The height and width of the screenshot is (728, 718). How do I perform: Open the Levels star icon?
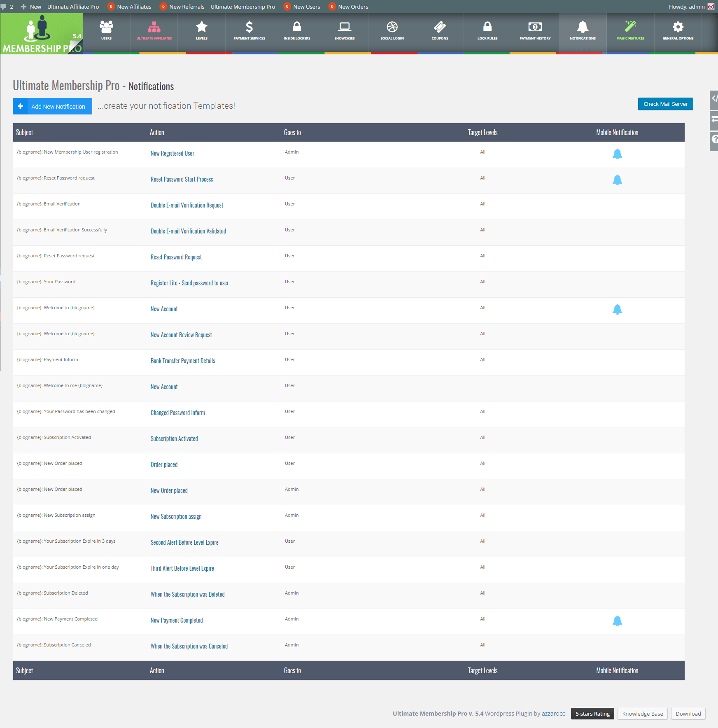(202, 27)
